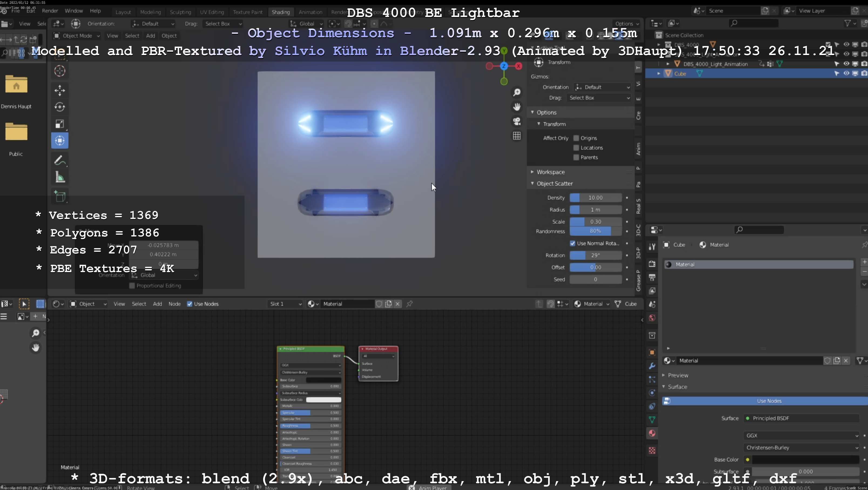The image size is (868, 490).
Task: Open Christensen-Burley subsurface method dropdown
Action: tap(801, 448)
